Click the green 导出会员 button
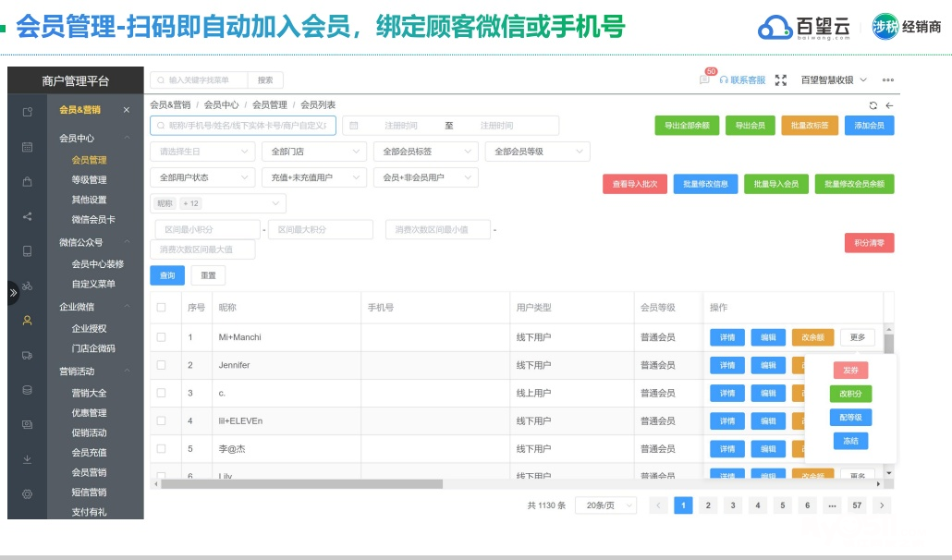This screenshot has height=560, width=952. (x=750, y=126)
